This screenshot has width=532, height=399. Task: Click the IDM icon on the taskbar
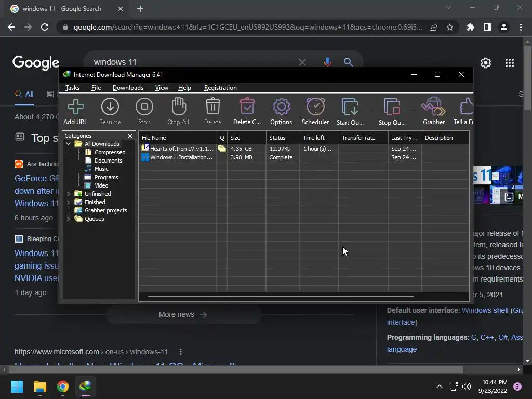tap(86, 387)
